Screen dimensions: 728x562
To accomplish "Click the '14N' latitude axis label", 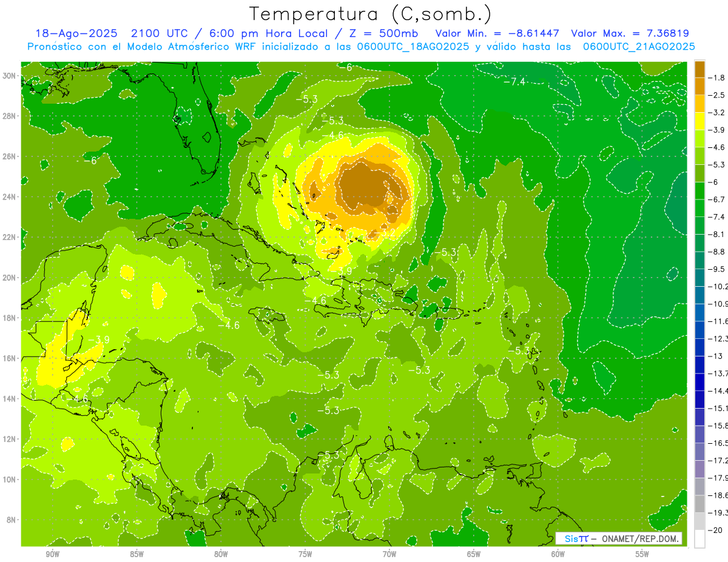I will point(9,399).
